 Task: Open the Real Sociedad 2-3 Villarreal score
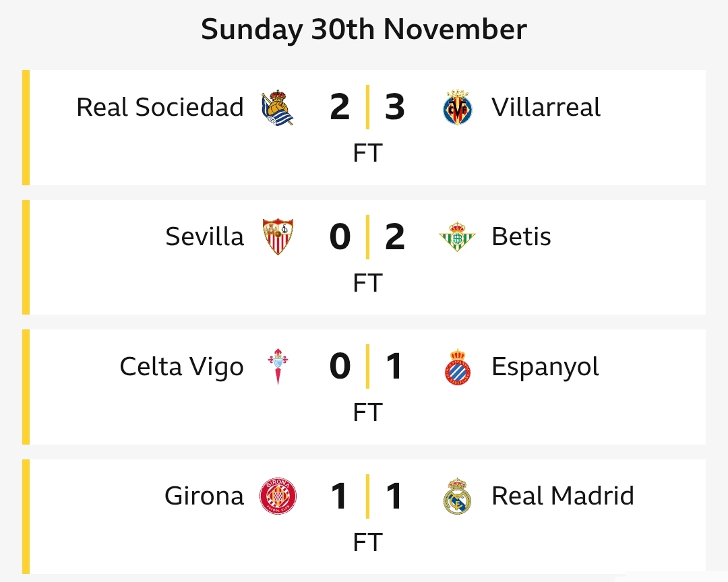click(x=367, y=108)
